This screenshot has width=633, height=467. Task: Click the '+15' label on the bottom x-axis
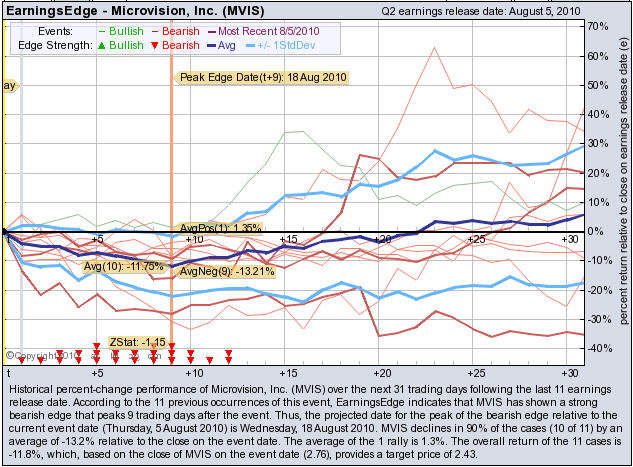pos(288,373)
